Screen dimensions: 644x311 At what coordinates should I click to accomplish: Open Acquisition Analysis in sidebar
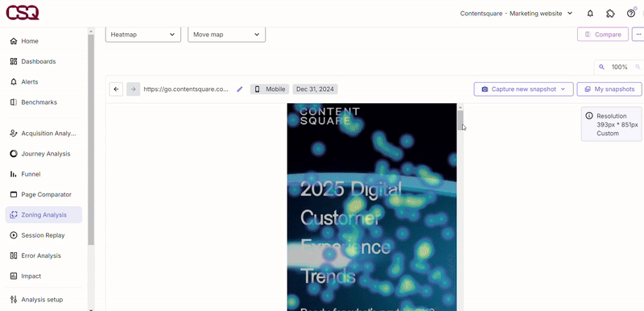tap(43, 133)
